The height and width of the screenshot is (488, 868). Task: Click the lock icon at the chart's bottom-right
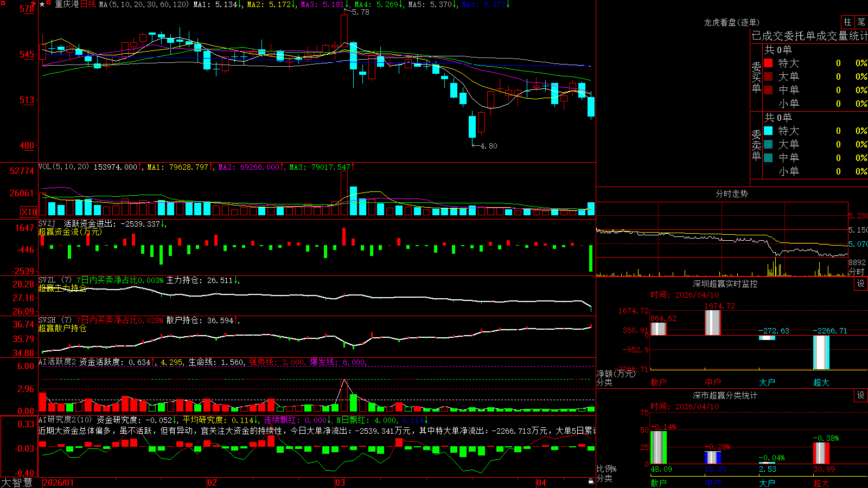tap(591, 481)
